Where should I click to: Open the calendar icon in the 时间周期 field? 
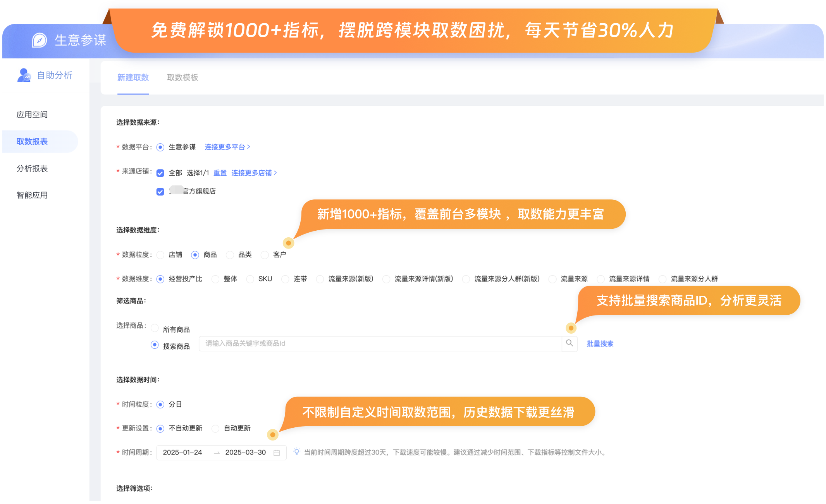click(276, 452)
